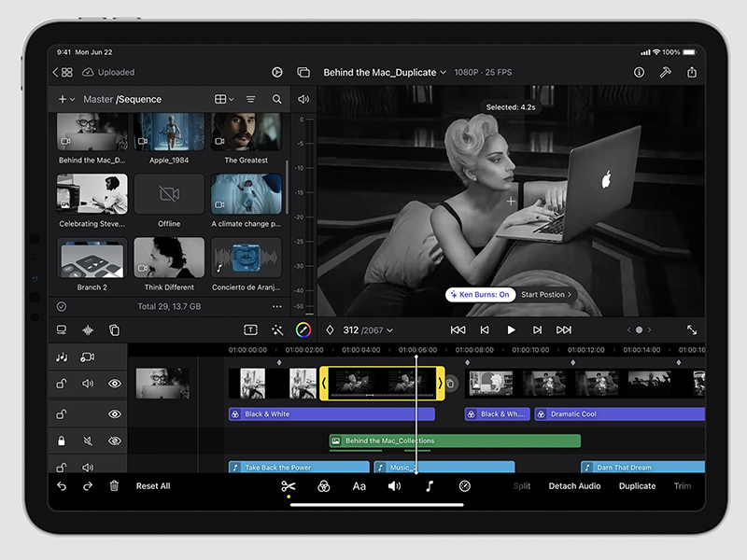Click Master in the breadcrumb path
Image resolution: width=747 pixels, height=560 pixels.
tap(98, 99)
